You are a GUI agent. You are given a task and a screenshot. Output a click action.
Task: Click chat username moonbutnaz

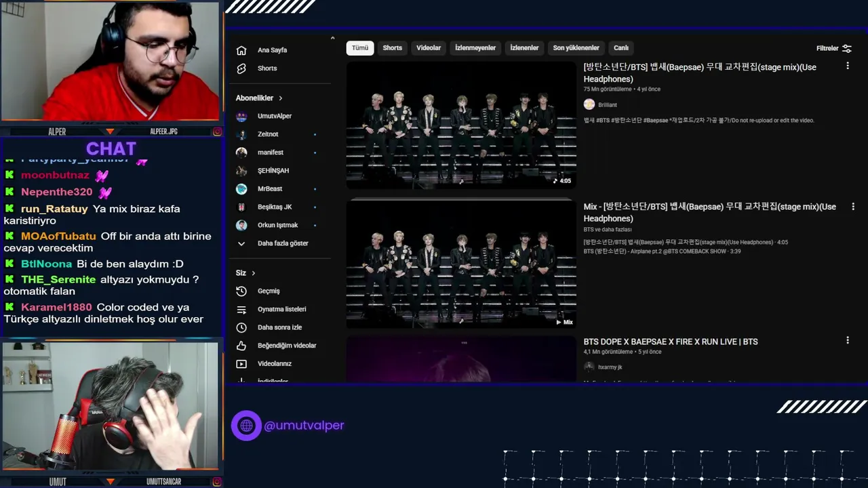(x=55, y=175)
